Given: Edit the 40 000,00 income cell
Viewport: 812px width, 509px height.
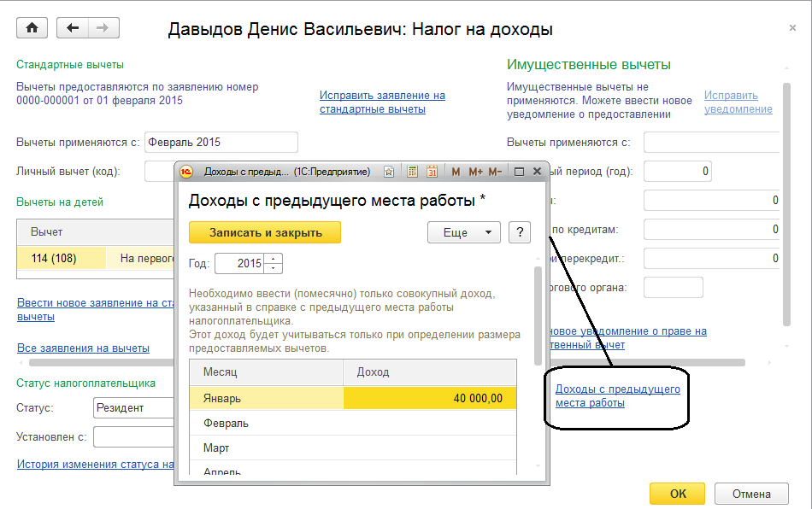Looking at the screenshot, I should coord(430,398).
